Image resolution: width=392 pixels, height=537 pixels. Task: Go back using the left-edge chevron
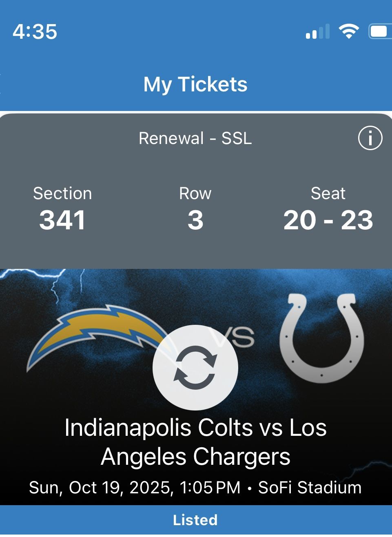coord(2,84)
